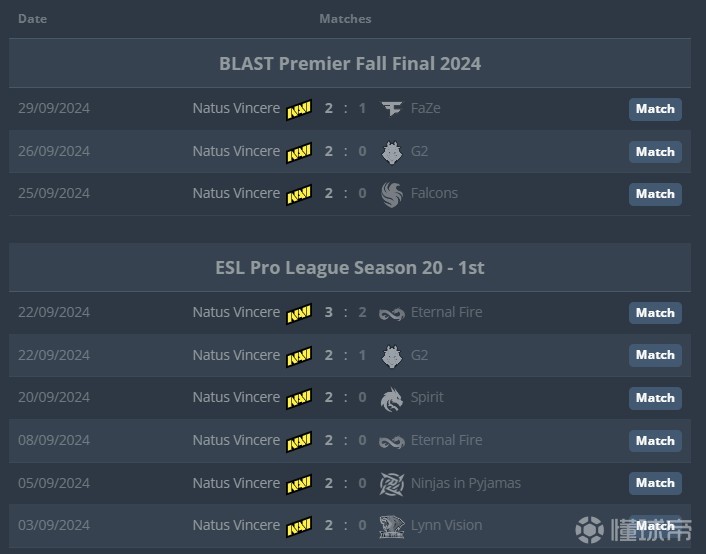The width and height of the screenshot is (706, 554).
Task: Click the Spirit team dragon logo
Action: (391, 398)
